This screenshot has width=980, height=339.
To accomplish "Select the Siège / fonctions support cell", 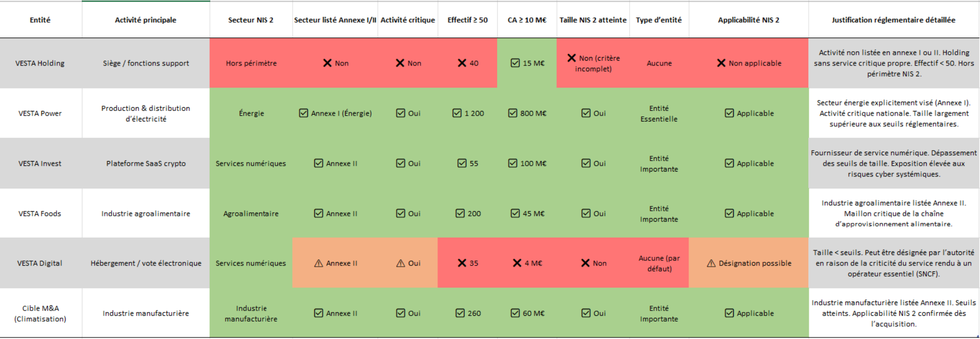I will coord(146,63).
